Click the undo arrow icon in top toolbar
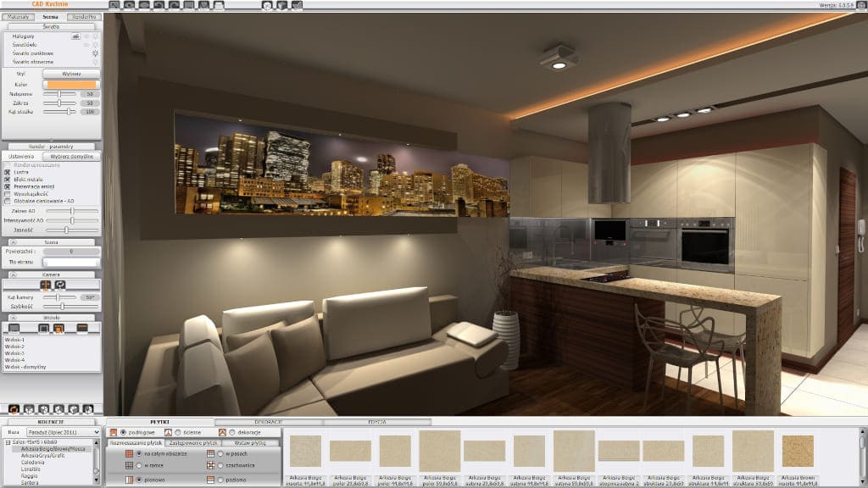The height and width of the screenshot is (488, 868). [x=159, y=5]
